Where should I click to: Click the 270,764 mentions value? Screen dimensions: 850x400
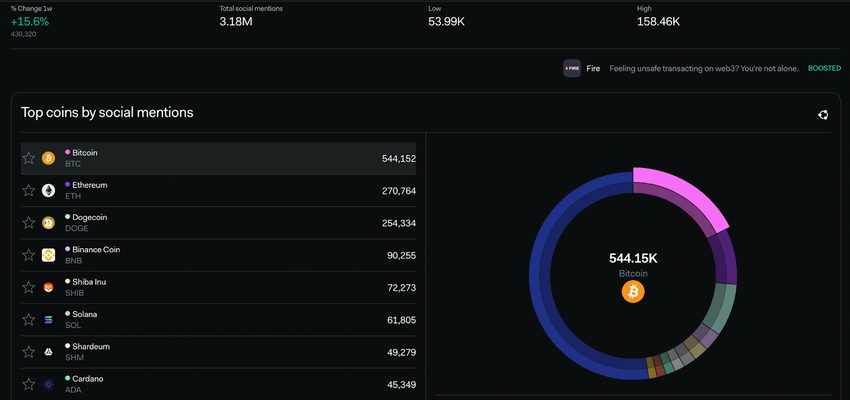(x=398, y=191)
